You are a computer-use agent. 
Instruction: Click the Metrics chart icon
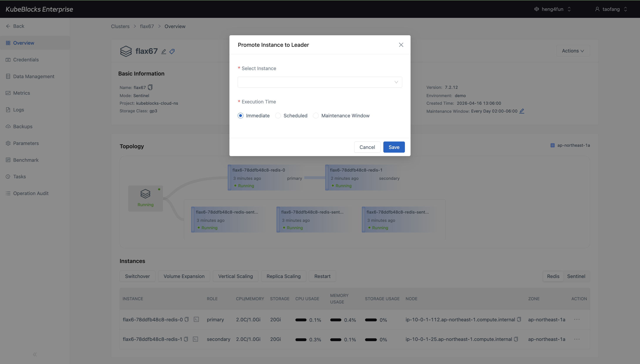click(8, 93)
